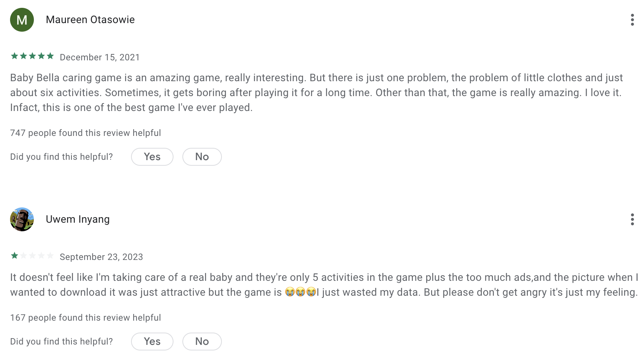644x362 pixels.
Task: Click the 167 people found helpful text
Action: point(86,318)
